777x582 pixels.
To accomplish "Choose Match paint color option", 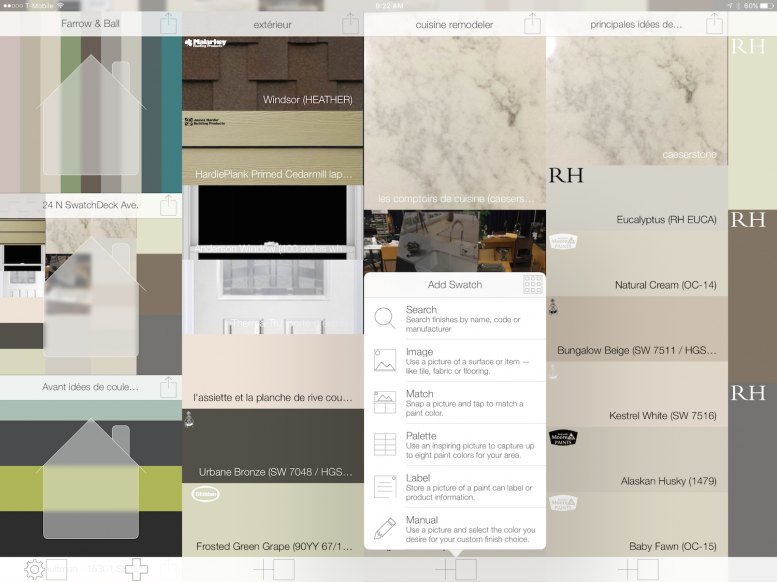I will pyautogui.click(x=455, y=403).
